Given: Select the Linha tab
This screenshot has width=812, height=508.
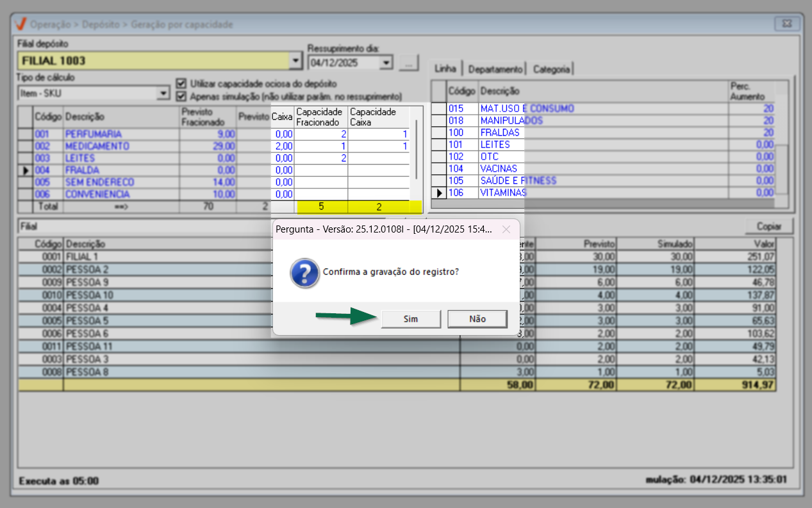Looking at the screenshot, I should point(445,69).
